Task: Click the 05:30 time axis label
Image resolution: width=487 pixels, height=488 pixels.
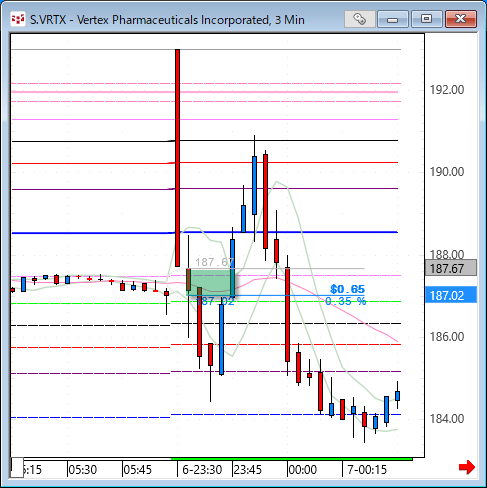Action: pyautogui.click(x=82, y=470)
